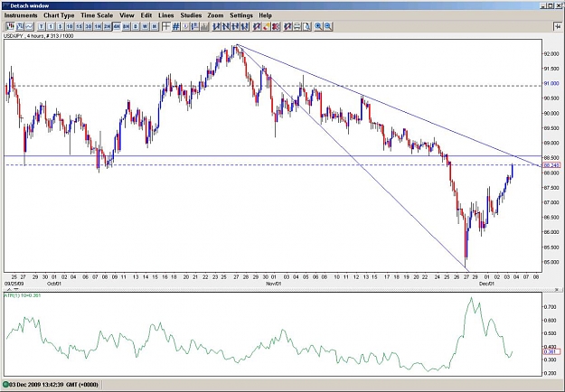Click the 85.000 price axis label
This screenshot has width=565, height=392.
click(551, 262)
